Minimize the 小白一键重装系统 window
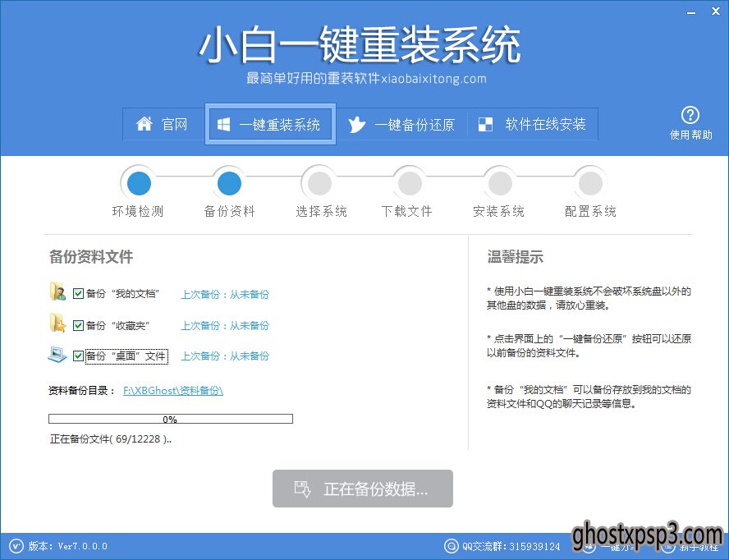Image resolution: width=729 pixels, height=560 pixels. click(691, 12)
